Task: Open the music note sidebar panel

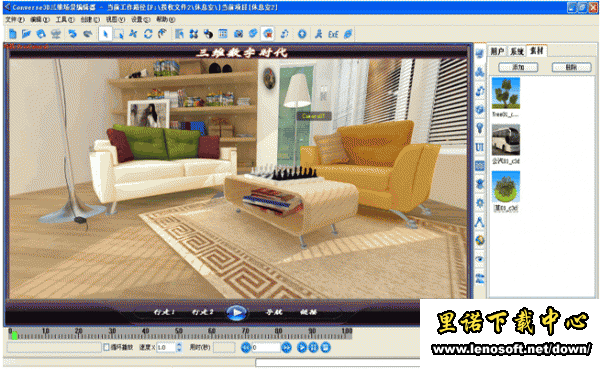Action: click(x=480, y=91)
